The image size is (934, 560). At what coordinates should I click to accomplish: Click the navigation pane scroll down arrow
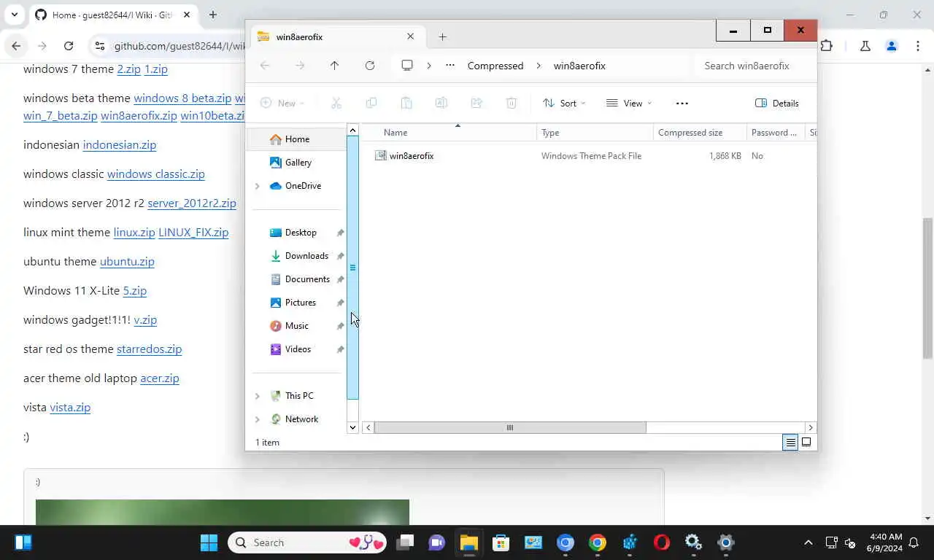pos(352,427)
